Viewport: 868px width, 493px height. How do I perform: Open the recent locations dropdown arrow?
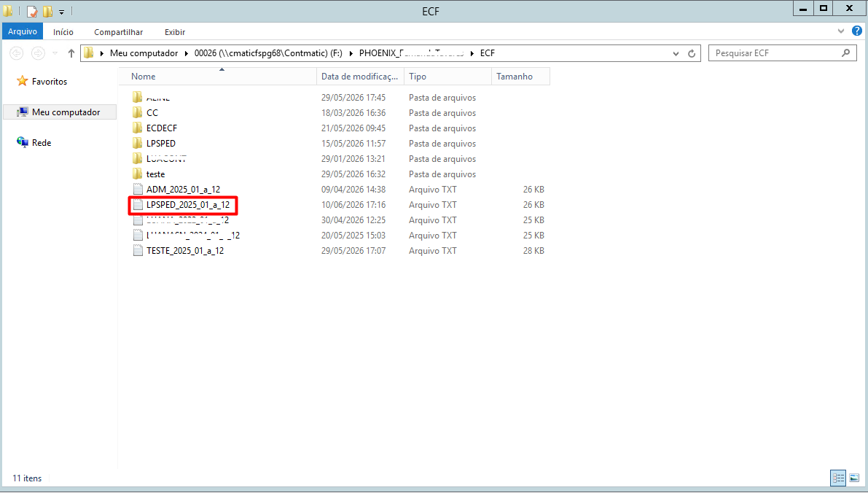pyautogui.click(x=55, y=53)
